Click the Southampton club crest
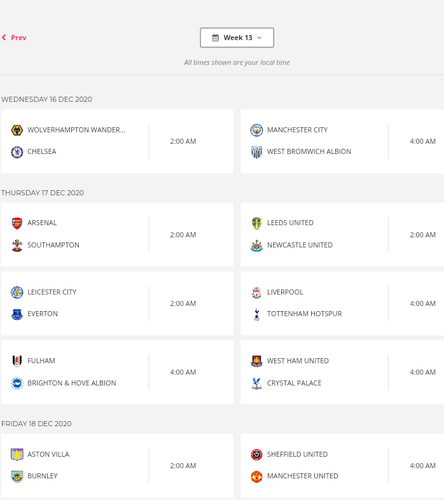 point(17,245)
